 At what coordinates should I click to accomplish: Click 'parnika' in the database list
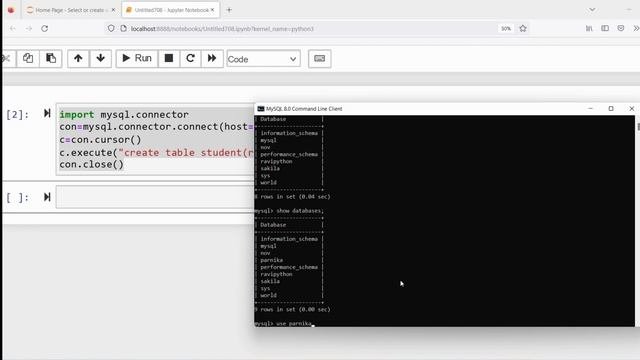click(x=271, y=260)
